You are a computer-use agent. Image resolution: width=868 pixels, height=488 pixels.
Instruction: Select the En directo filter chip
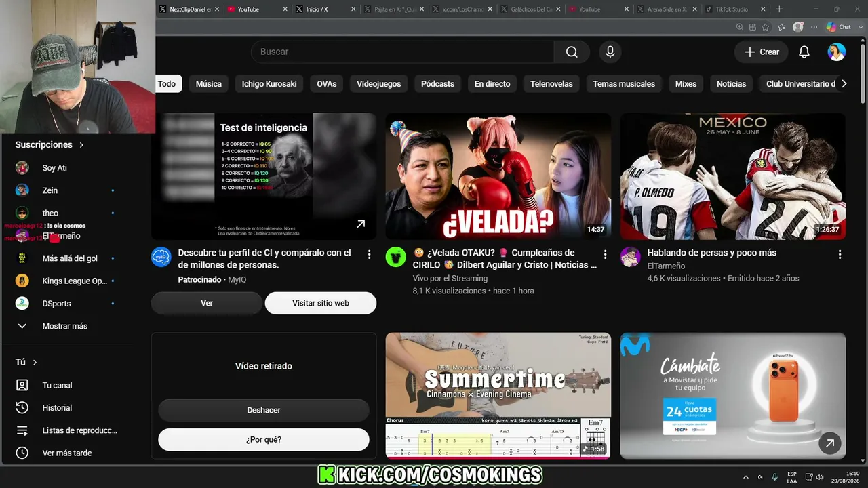(x=492, y=84)
